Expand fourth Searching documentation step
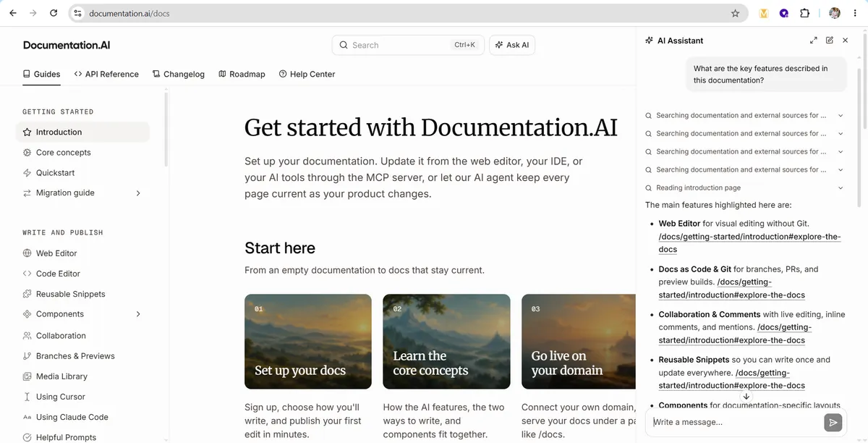Image resolution: width=868 pixels, height=443 pixels. pos(841,169)
